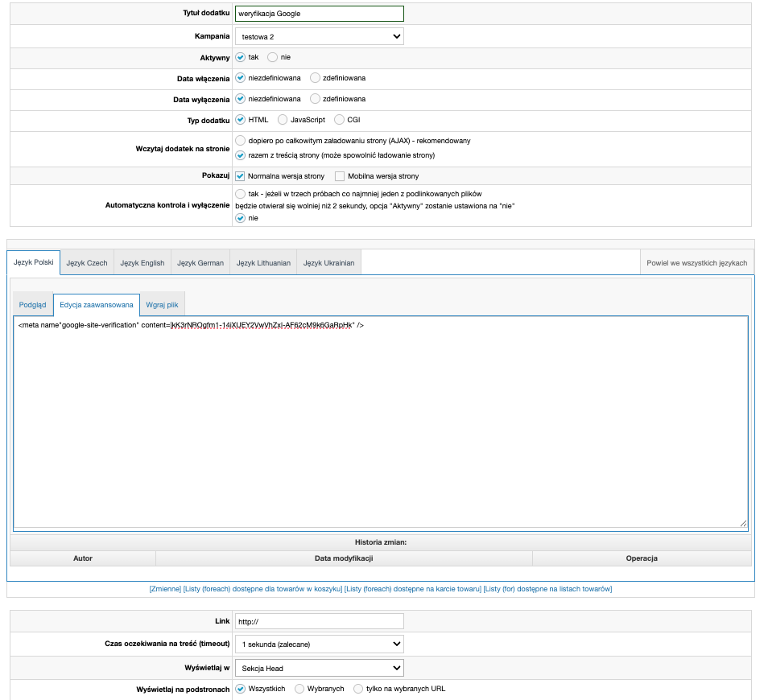Enable Mobilna wersja strony checkbox
Viewport: 764px width, 700px height.
[x=340, y=176]
